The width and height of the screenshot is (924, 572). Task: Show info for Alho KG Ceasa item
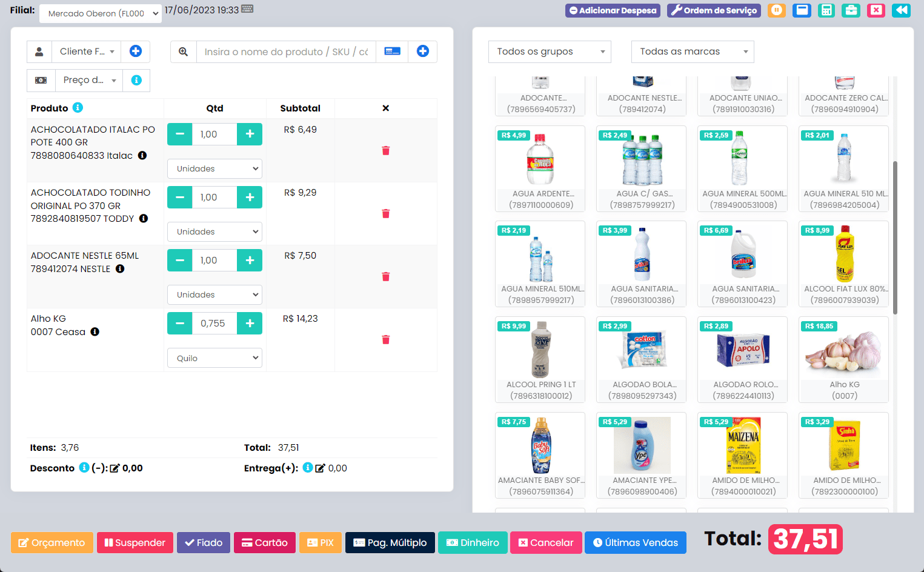click(95, 331)
